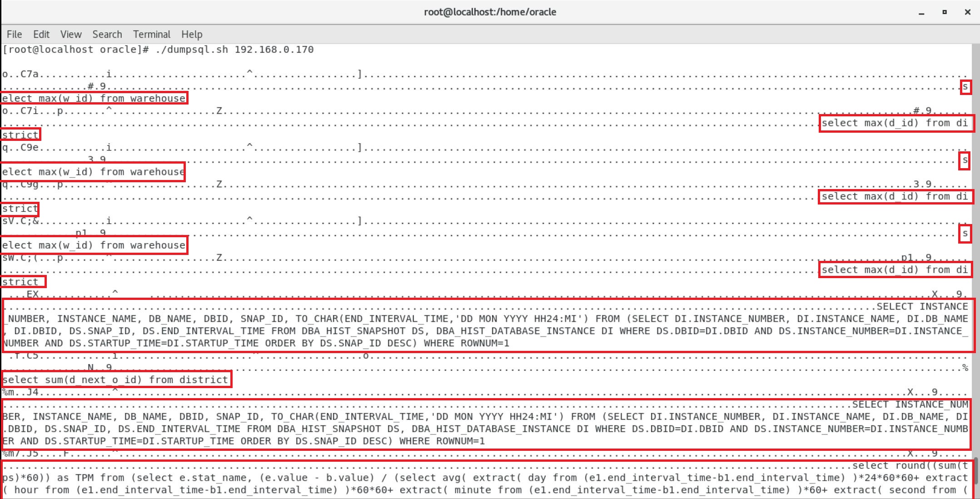Viewport: 980px width, 499px height.
Task: Click 'select round((sum(t' text at bottom
Action: [910, 465]
